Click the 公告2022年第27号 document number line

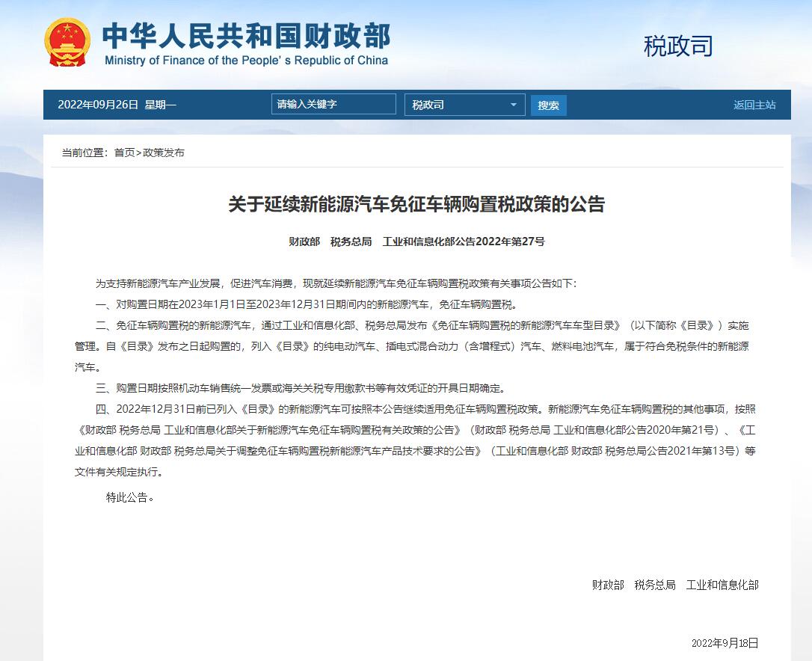click(x=416, y=242)
